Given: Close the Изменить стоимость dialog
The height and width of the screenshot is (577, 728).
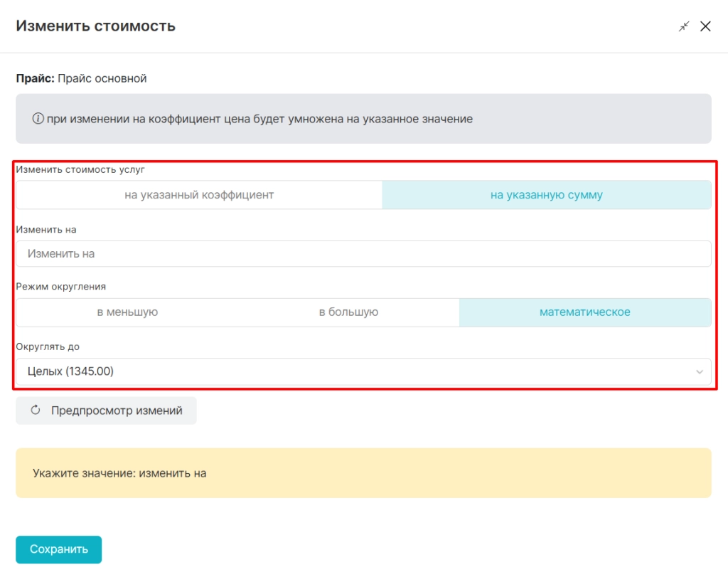Looking at the screenshot, I should pyautogui.click(x=705, y=26).
